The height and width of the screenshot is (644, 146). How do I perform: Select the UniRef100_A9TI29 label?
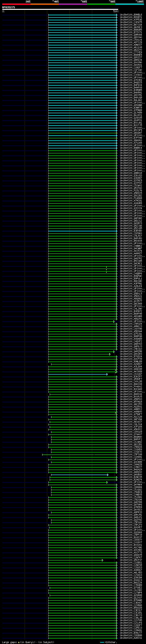pyautogui.click(x=131, y=42)
